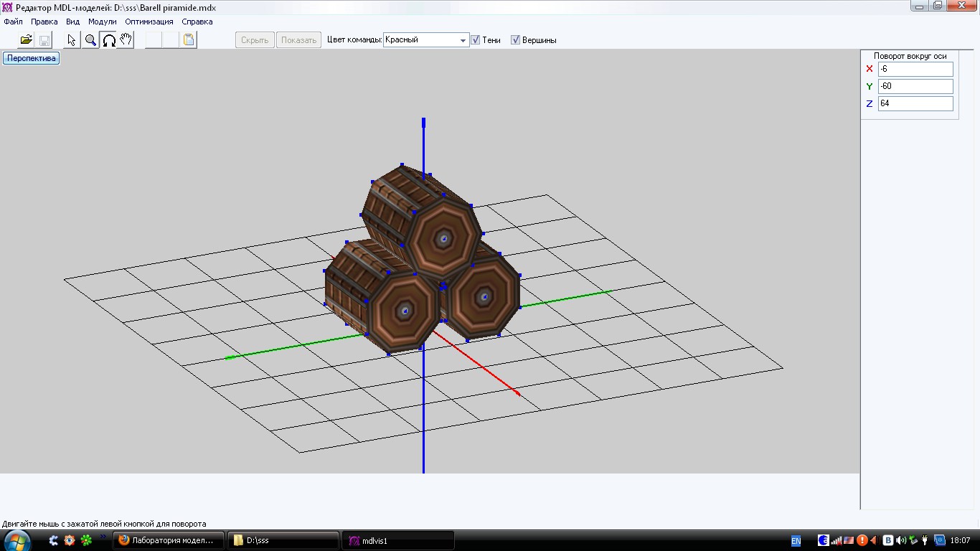Open the Оптимизация menu
This screenshot has width=980, height=551.
pos(149,22)
